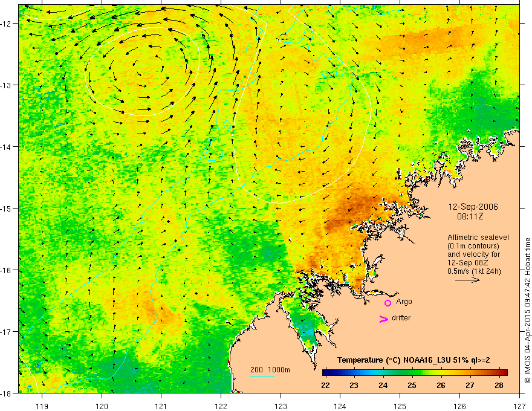Click the 'Altimetric sealevel' caption line
Screen dimensions: 532x411
pos(478,238)
